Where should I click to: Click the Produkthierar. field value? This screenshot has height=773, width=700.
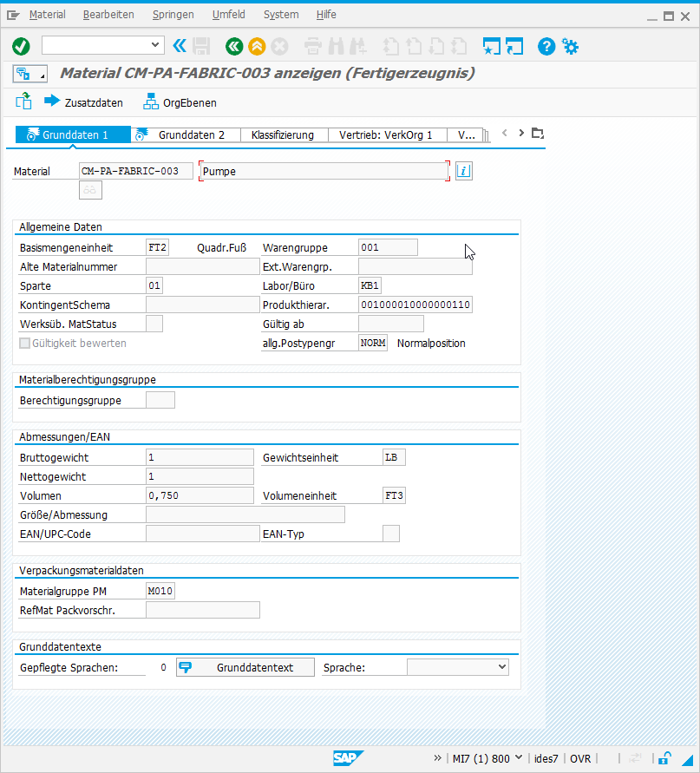415,305
